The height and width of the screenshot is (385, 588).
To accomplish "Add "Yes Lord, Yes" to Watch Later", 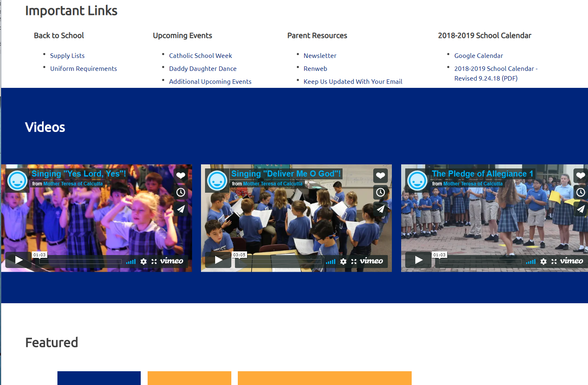I will pyautogui.click(x=181, y=192).
